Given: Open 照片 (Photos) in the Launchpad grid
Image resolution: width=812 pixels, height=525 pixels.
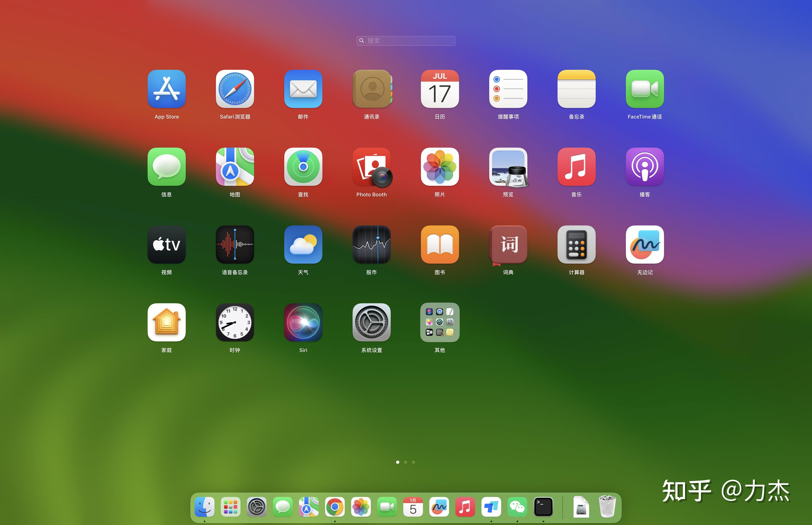Looking at the screenshot, I should pos(440,167).
